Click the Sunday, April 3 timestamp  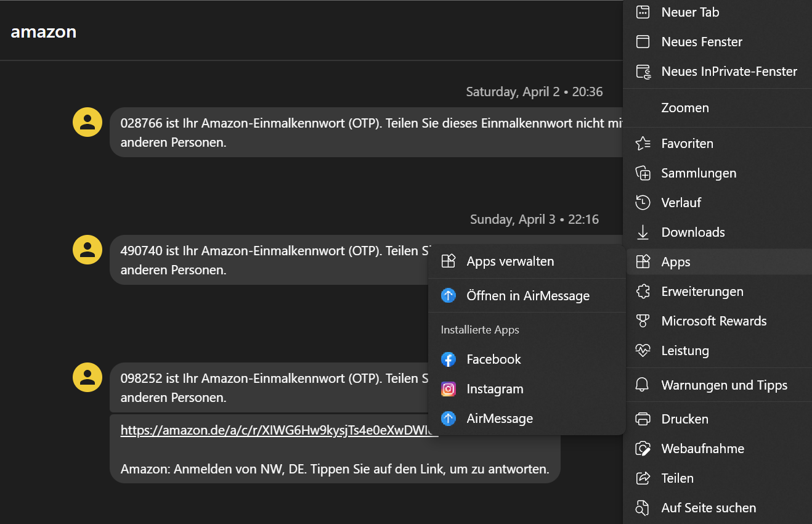tap(534, 219)
